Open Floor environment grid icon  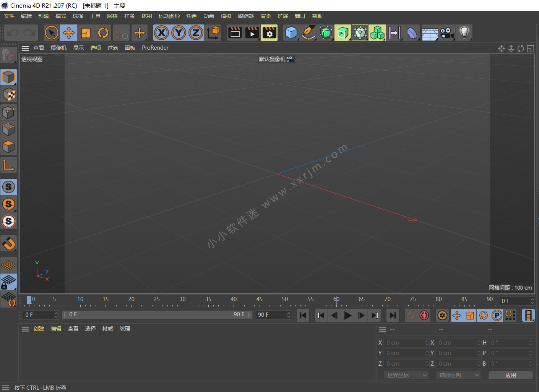click(430, 33)
